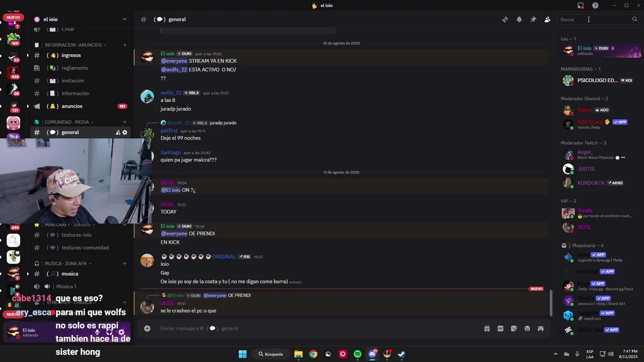
Task: Toggle microphone mute in user panel
Action: pyautogui.click(x=98, y=332)
